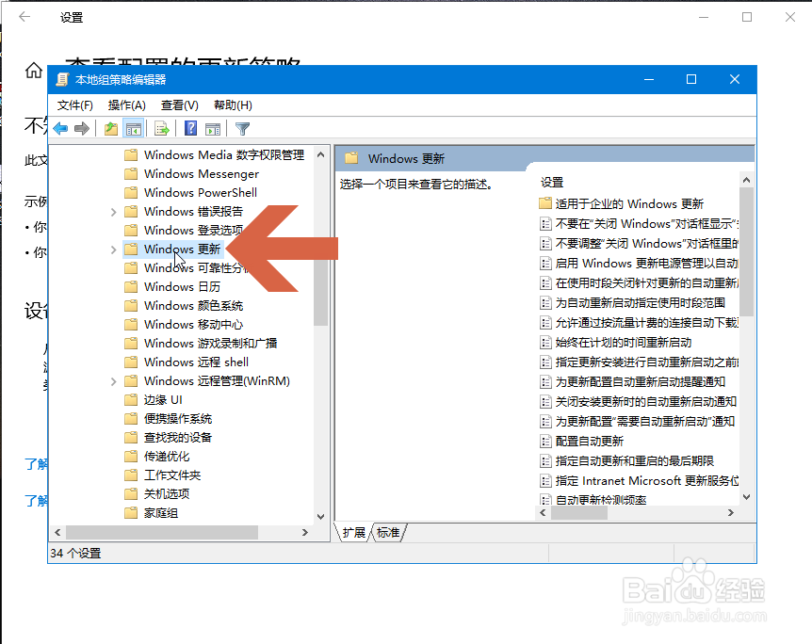The image size is (812, 644).
Task: Select the Windows 移动中心 folder
Action: (193, 325)
